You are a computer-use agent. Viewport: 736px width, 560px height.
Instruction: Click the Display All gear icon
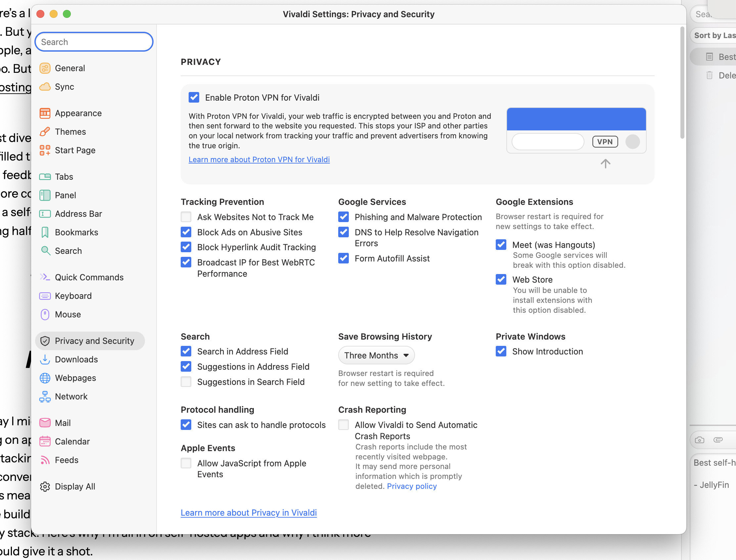click(x=45, y=487)
